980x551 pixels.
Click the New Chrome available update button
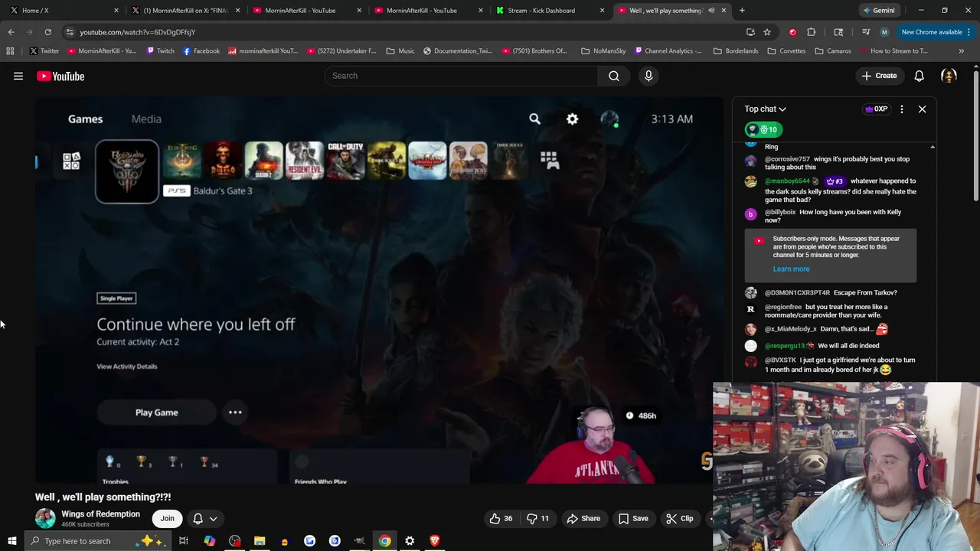[x=936, y=32]
